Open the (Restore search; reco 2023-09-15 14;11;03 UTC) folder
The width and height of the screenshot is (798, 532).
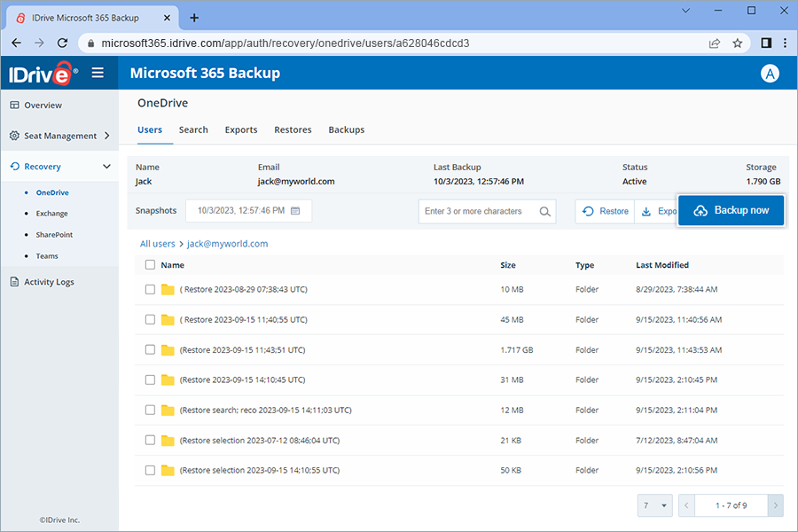pyautogui.click(x=266, y=410)
